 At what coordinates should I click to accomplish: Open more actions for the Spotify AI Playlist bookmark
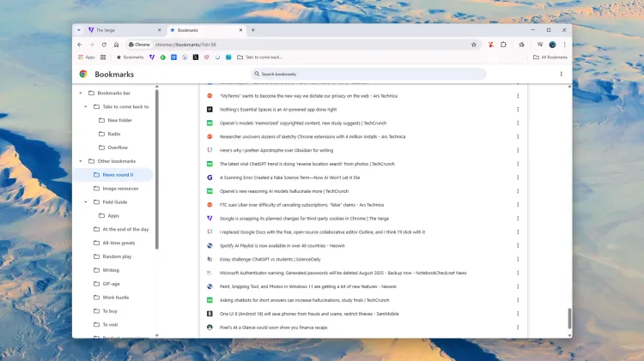pos(518,246)
